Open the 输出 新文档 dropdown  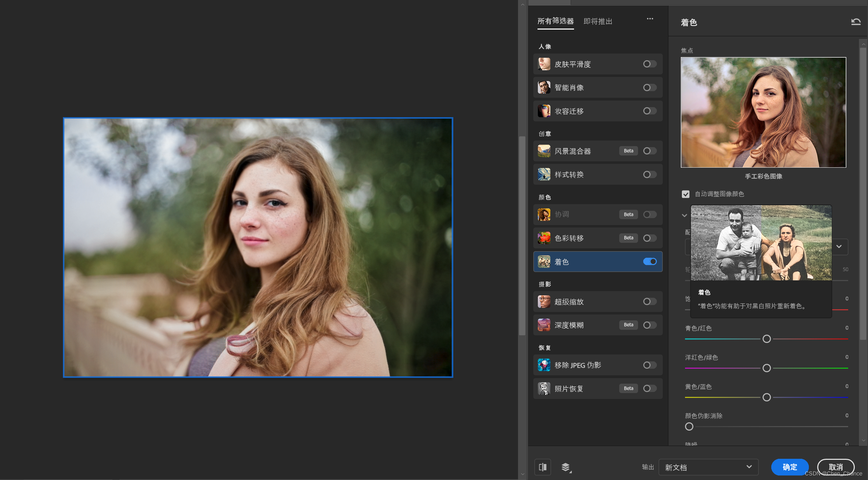pyautogui.click(x=708, y=467)
